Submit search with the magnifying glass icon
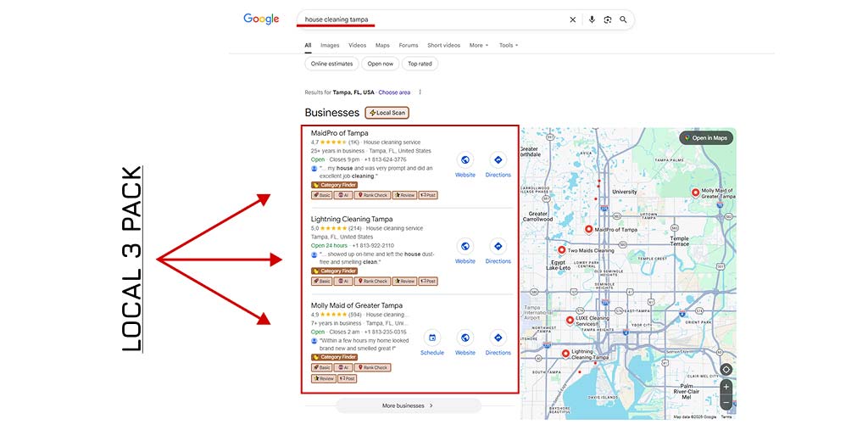 point(623,20)
